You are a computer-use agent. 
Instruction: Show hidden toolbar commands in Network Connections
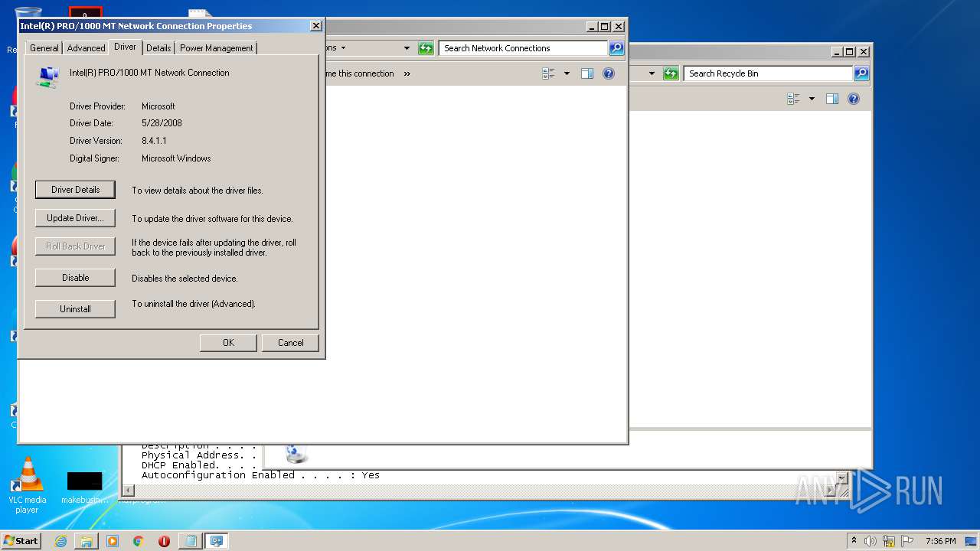[x=407, y=74]
